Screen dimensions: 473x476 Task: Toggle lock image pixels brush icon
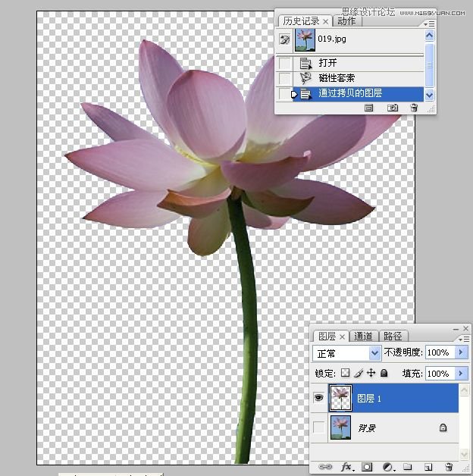pyautogui.click(x=359, y=373)
